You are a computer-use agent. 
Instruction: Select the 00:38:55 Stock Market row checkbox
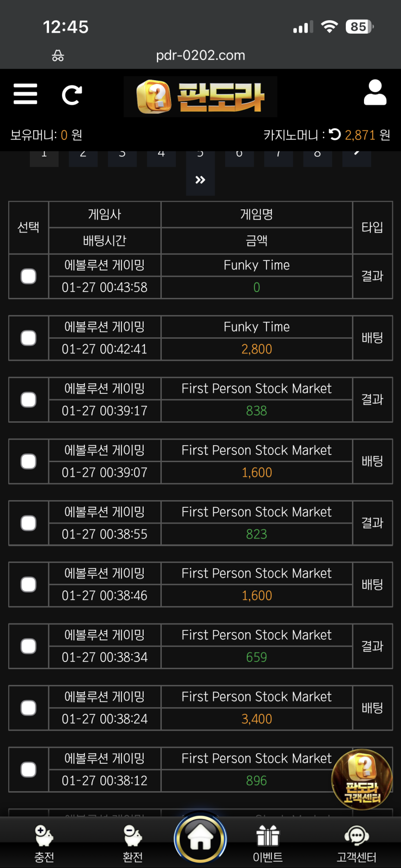29,523
